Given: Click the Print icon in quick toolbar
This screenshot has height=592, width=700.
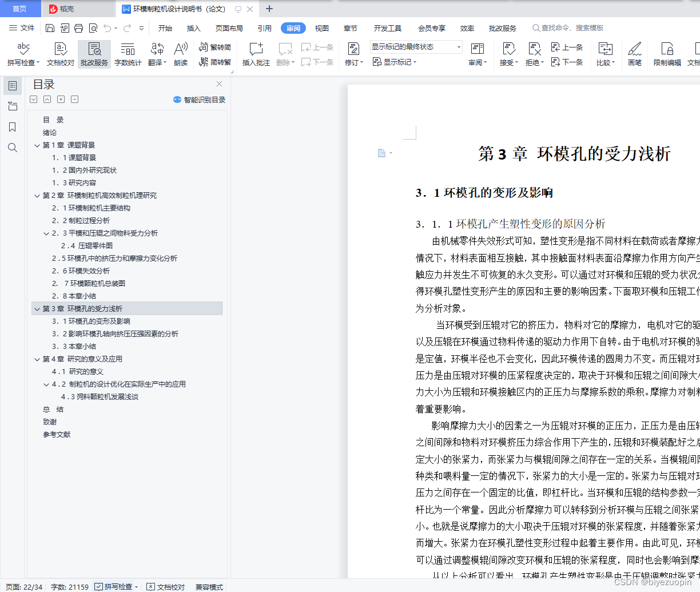Looking at the screenshot, I should 78,28.
